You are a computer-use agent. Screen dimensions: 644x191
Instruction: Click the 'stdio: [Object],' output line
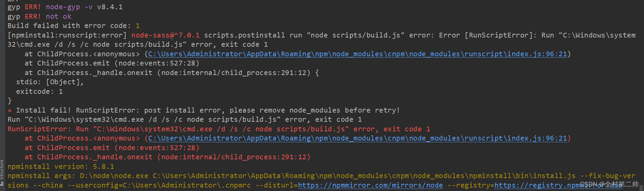pyautogui.click(x=50, y=82)
